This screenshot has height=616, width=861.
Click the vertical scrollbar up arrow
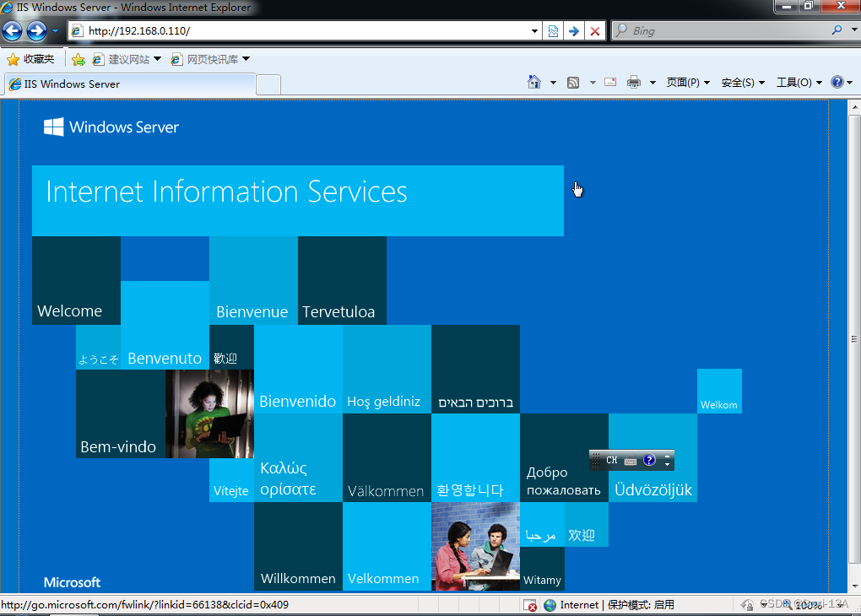854,108
